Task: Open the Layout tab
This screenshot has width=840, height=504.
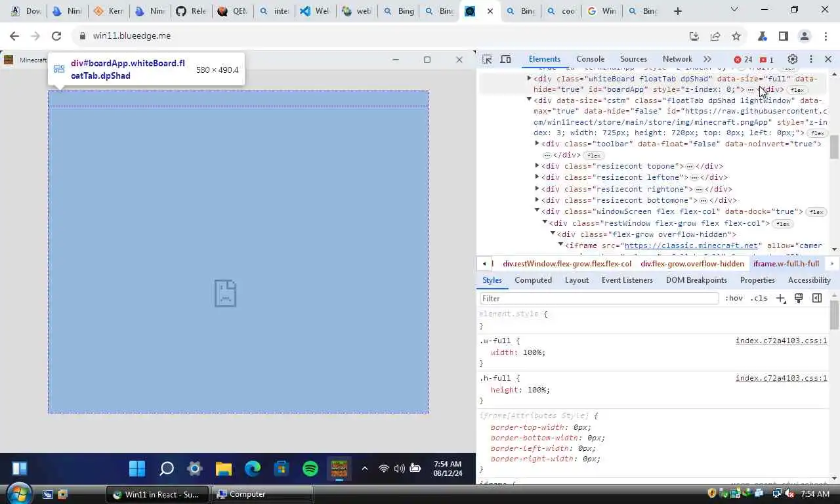Action: click(577, 280)
